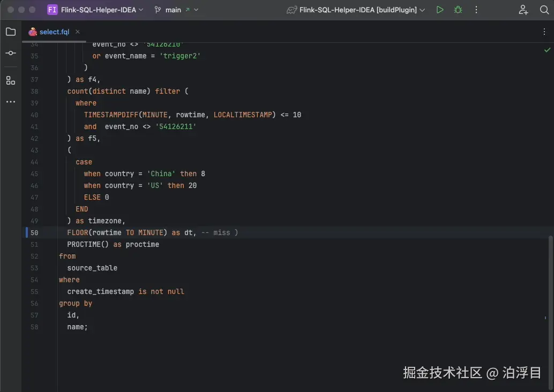
Task: Click 'FLOOR' on line 50
Action: [78, 233]
